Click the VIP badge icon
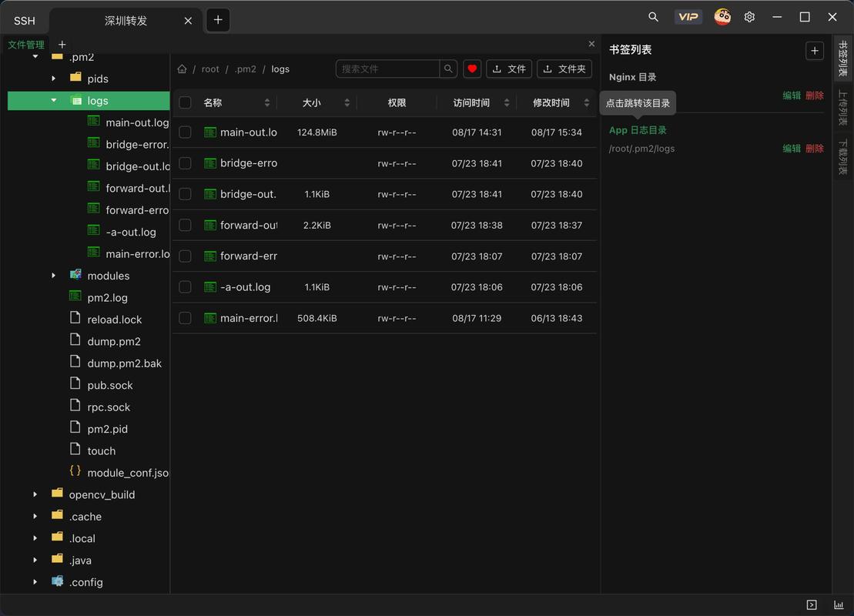854x616 pixels. (688, 16)
